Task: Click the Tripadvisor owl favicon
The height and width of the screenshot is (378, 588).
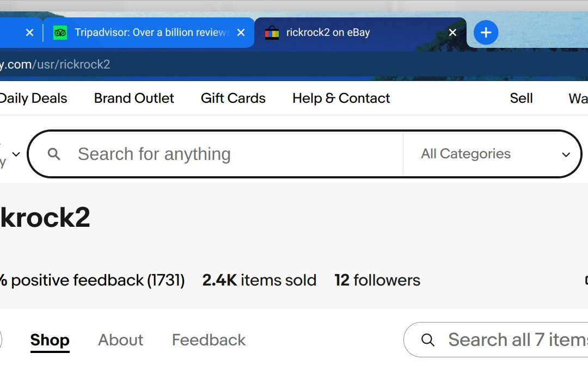Action: (x=60, y=33)
